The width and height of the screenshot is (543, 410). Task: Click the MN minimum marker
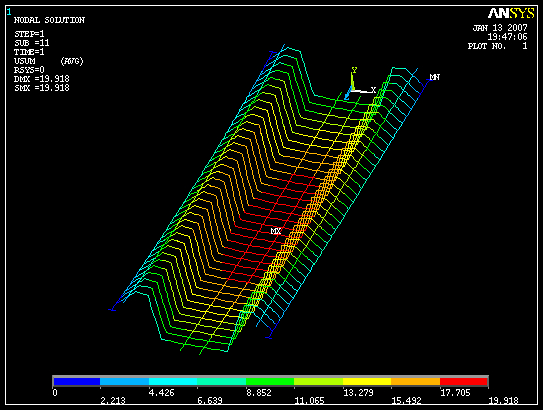pyautogui.click(x=435, y=77)
